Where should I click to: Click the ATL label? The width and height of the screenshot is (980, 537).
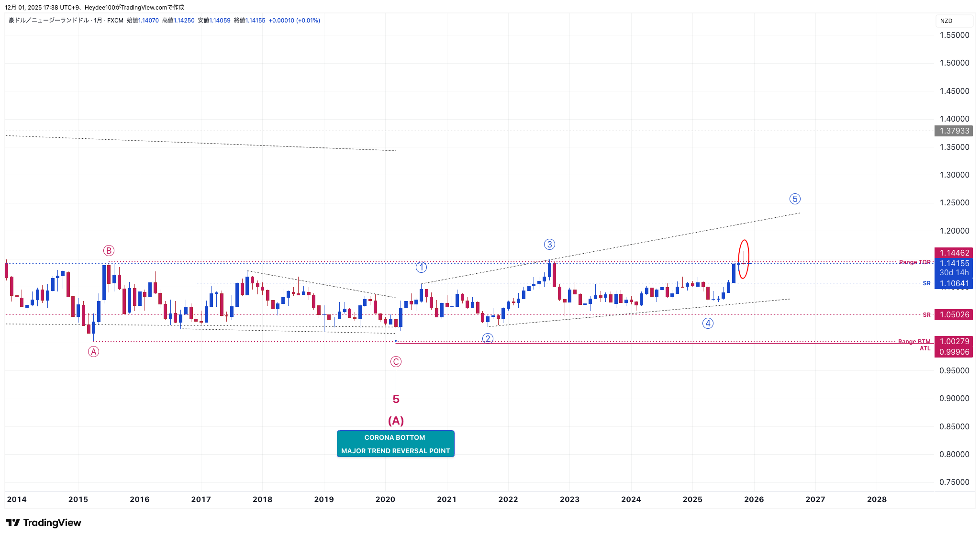pos(925,348)
